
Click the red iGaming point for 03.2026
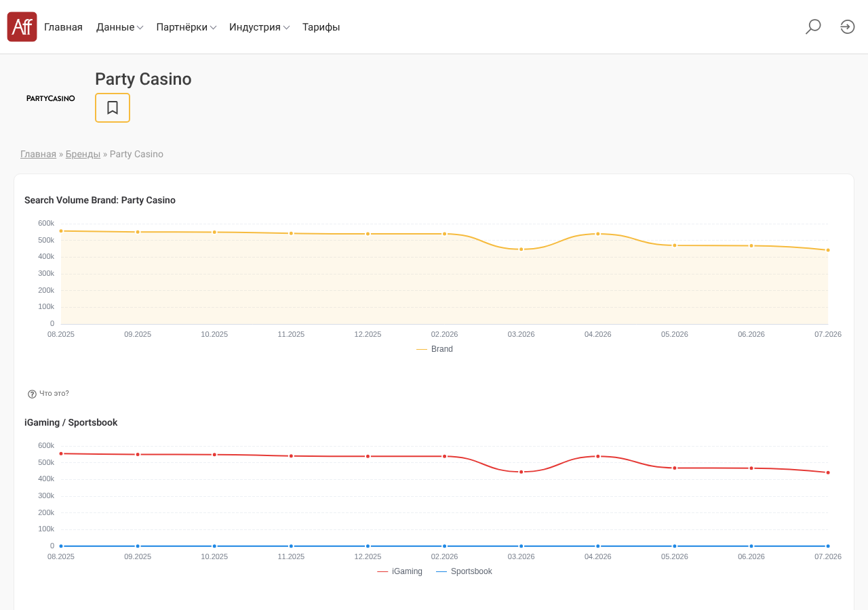[x=521, y=472]
